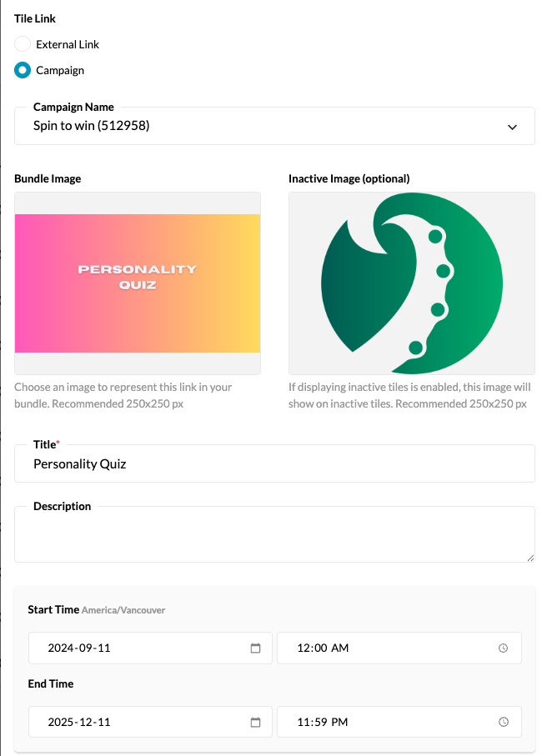Click the minutes 59 in end time
The height and width of the screenshot is (756, 547).
(x=321, y=723)
